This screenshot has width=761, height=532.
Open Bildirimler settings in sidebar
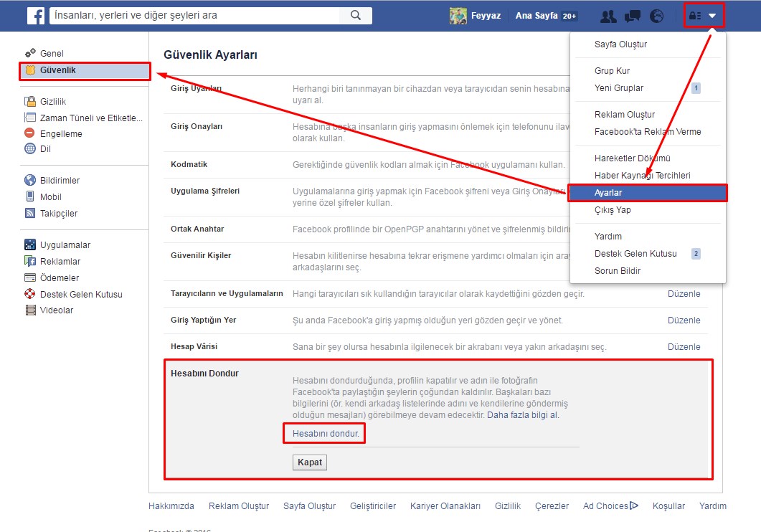[60, 181]
